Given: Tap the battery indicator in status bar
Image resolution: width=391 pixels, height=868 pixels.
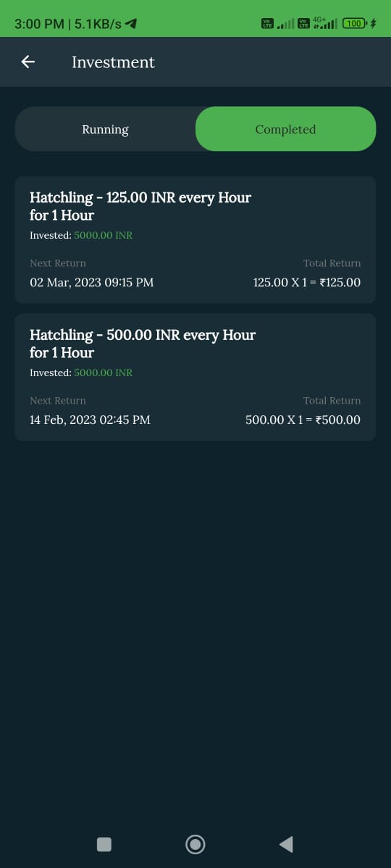Looking at the screenshot, I should point(354,24).
